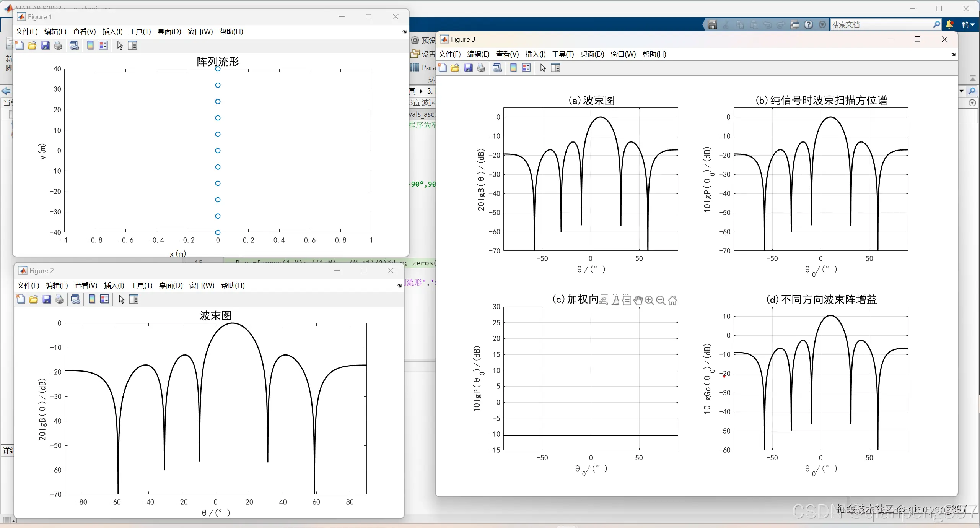Screen dimensions: 980x528
Task: Expand the quick access toolbar dropdown arrow
Action: click(x=822, y=24)
